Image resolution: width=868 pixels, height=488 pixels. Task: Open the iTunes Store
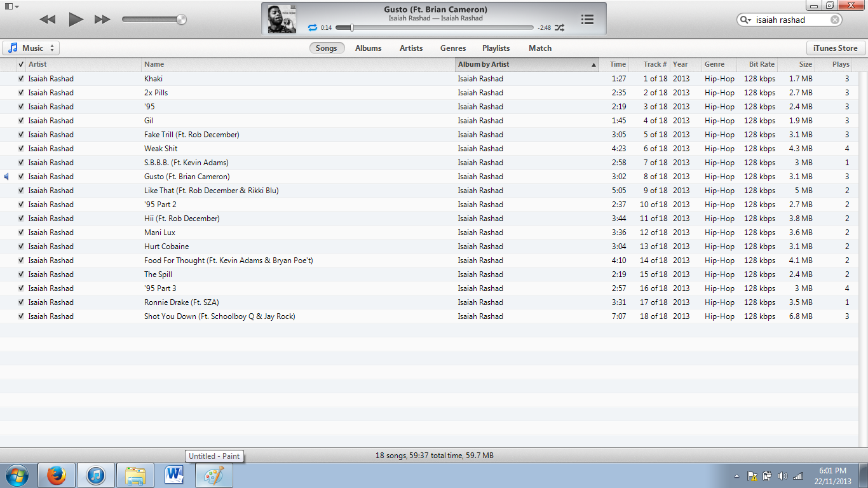835,48
